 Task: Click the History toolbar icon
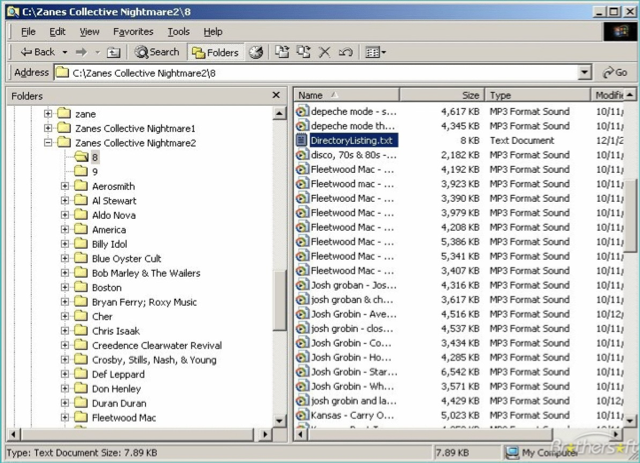256,52
